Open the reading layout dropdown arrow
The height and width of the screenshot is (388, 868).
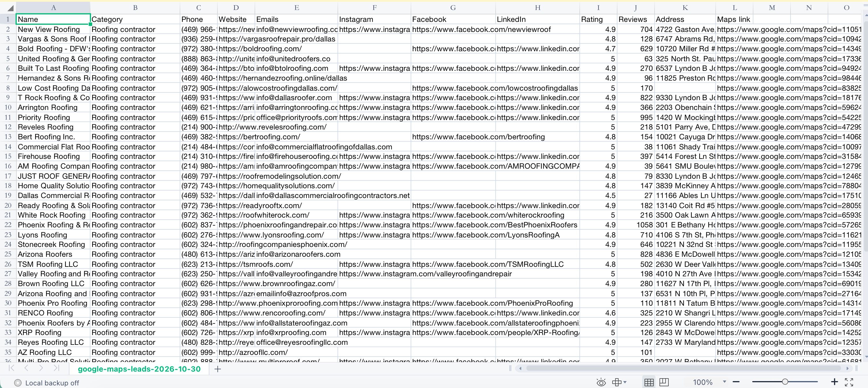click(x=625, y=382)
